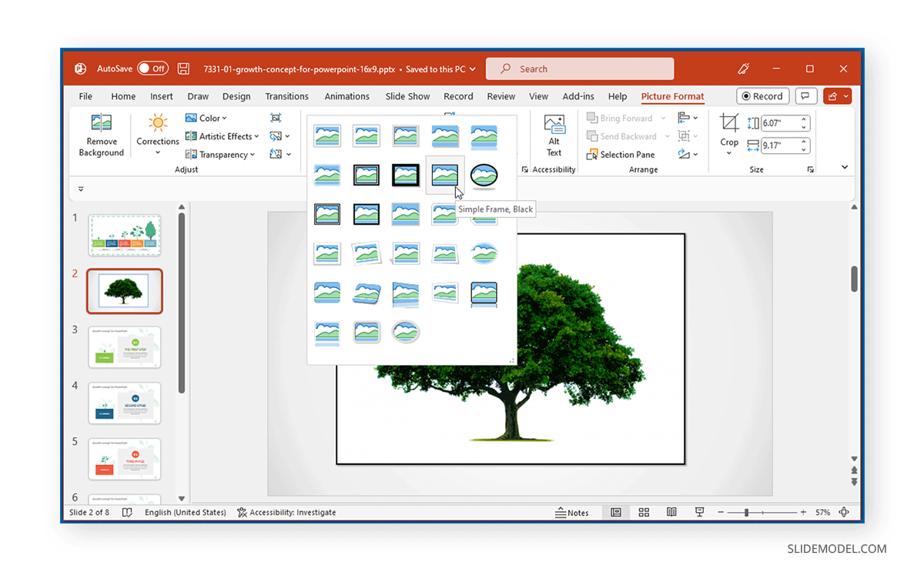Expand the Artistic Effects dropdown
924x572 pixels.
click(x=223, y=136)
